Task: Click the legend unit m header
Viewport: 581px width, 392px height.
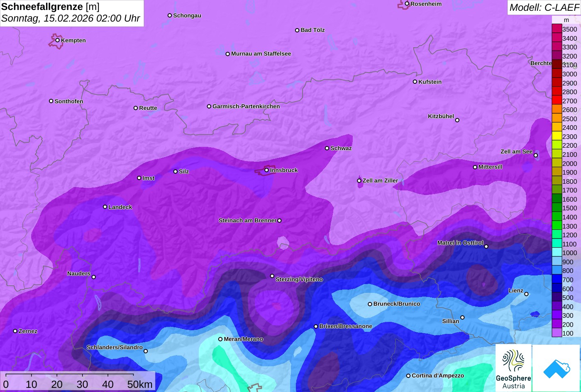Action: [x=566, y=20]
